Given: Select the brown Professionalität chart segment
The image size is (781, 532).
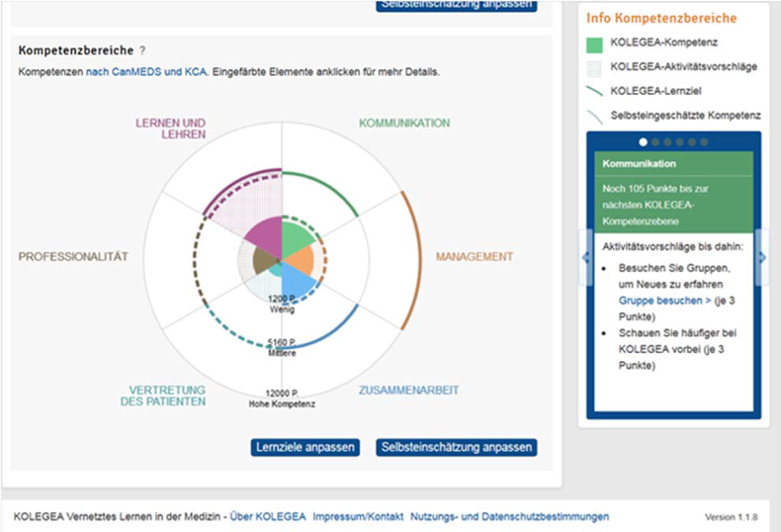Looking at the screenshot, I should (x=264, y=261).
